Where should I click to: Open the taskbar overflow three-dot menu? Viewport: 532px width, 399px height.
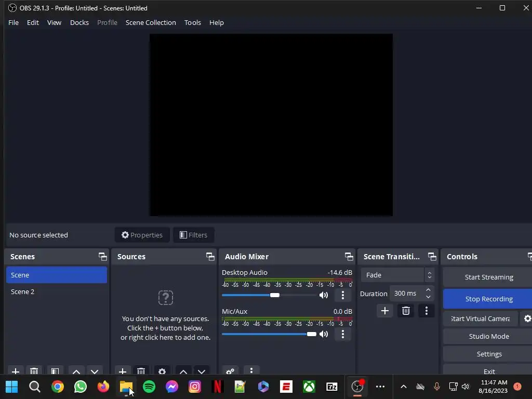pos(380,387)
